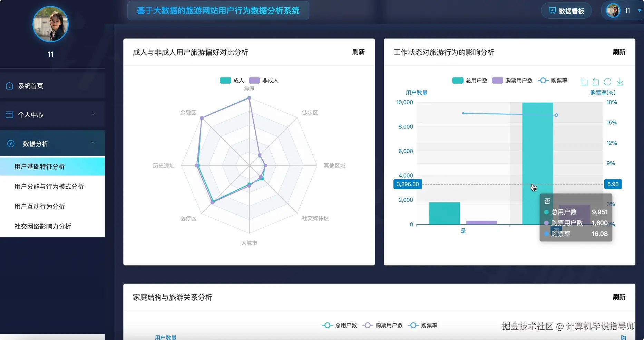The height and width of the screenshot is (340, 644).
Task: Click the system title 基于大数据的旅游网站用户行为数据分析系统
Action: [x=218, y=11]
